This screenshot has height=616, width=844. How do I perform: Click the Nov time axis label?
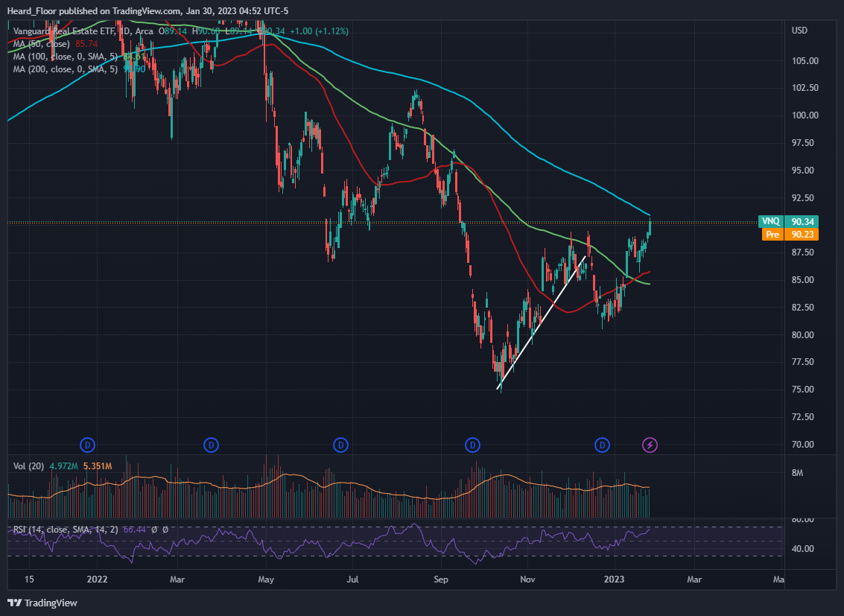click(x=528, y=580)
